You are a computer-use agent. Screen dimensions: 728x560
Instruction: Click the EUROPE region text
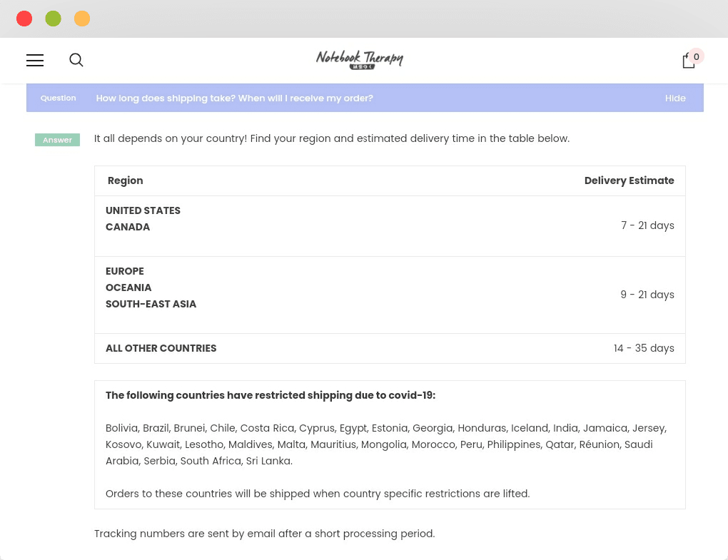pyautogui.click(x=125, y=271)
